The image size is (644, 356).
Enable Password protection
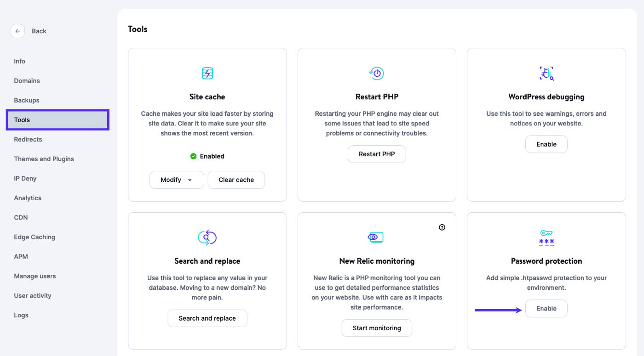click(546, 309)
